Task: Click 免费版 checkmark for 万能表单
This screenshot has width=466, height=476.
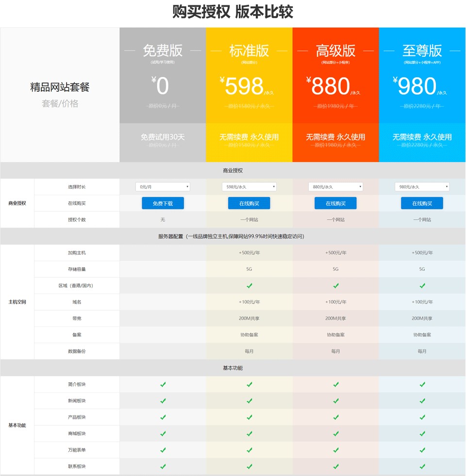Action: [163, 450]
